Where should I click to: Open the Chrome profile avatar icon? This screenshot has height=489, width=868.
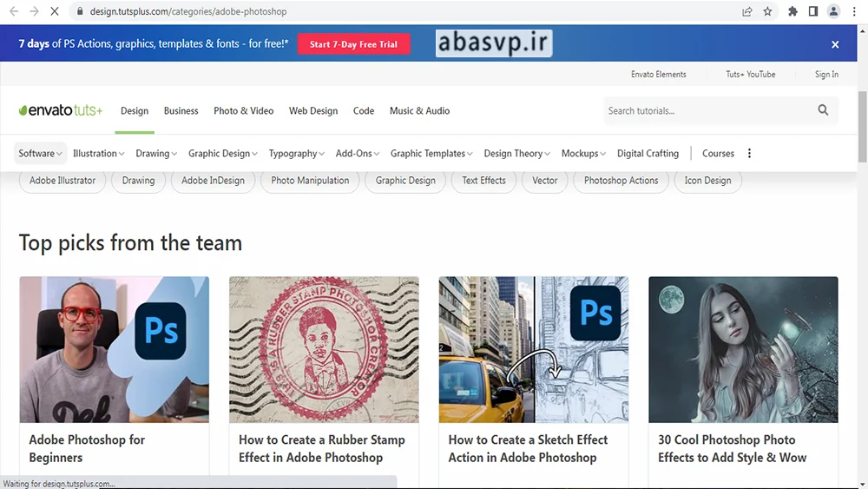click(x=833, y=11)
